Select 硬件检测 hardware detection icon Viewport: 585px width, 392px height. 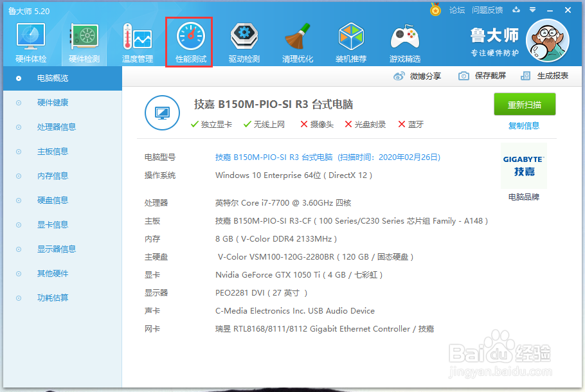point(84,42)
